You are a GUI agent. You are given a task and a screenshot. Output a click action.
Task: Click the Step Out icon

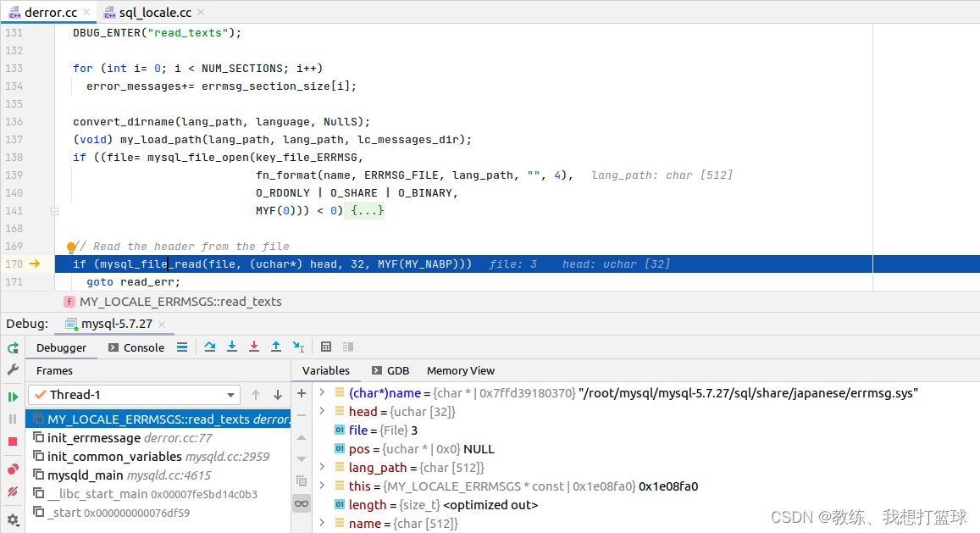[275, 347]
